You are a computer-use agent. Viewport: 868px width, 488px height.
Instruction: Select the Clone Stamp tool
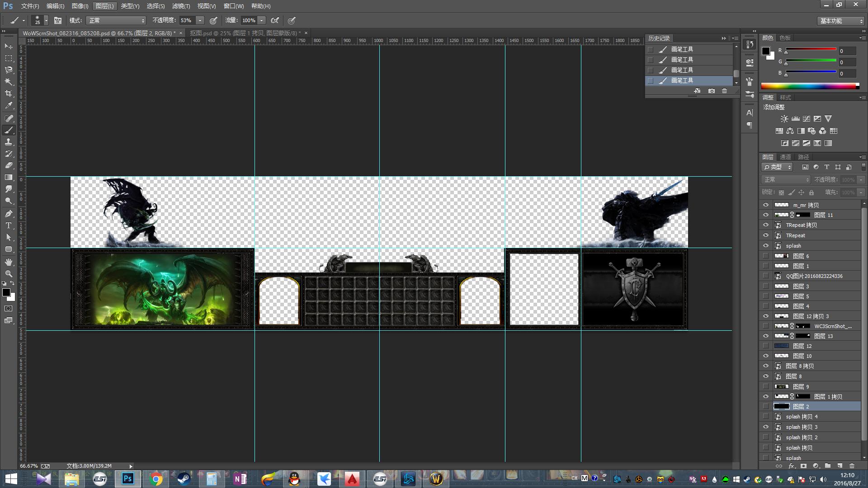[x=9, y=142]
